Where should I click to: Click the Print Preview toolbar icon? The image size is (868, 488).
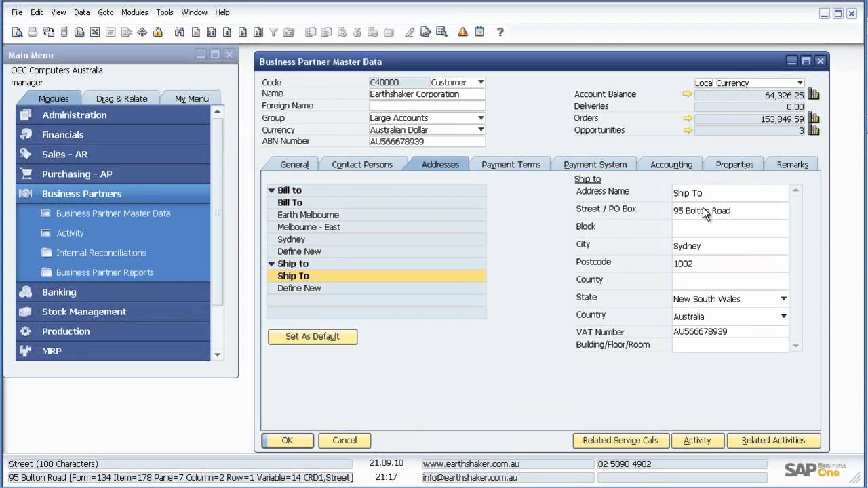click(17, 32)
